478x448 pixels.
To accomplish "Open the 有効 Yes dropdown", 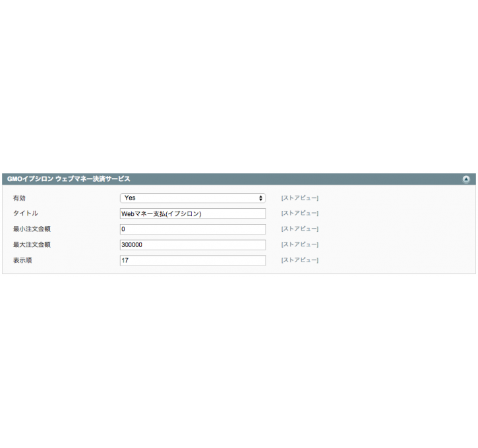I will click(x=193, y=198).
